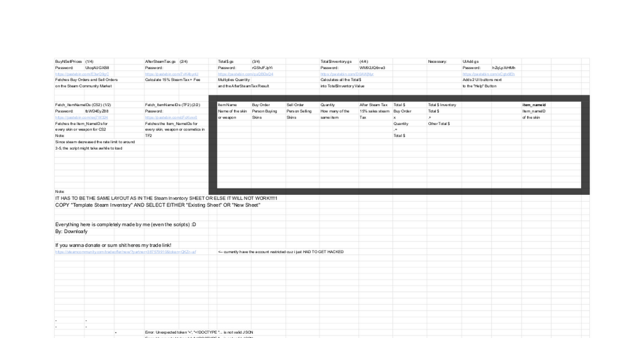The width and height of the screenshot is (644, 338).
Task: Select the 'COPY Template Steam Inventory' instruction line
Action: tap(158, 205)
